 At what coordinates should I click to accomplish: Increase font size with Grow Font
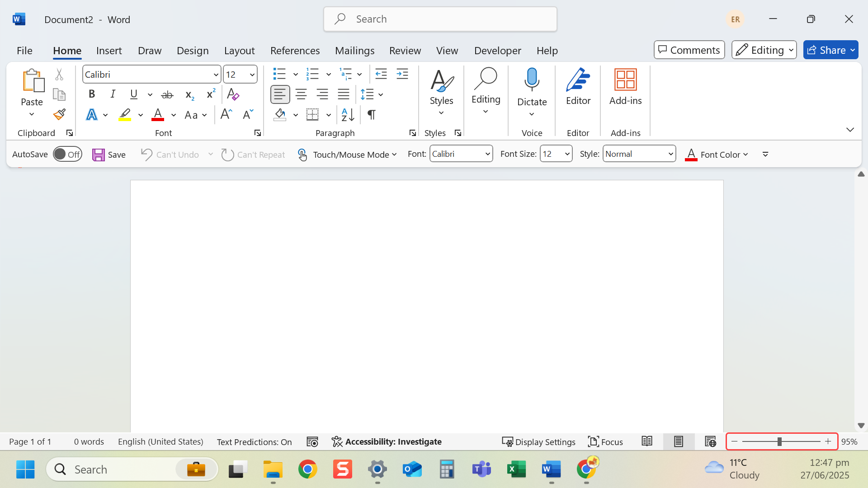click(226, 114)
